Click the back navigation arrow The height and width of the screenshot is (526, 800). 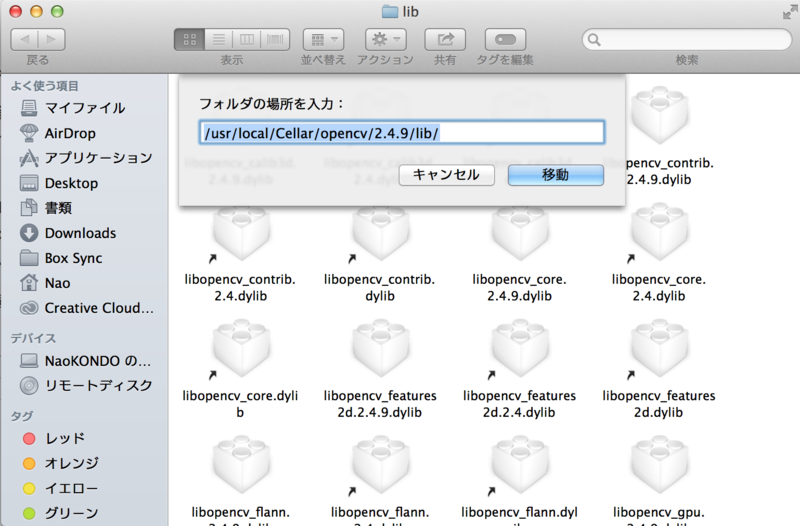point(24,39)
